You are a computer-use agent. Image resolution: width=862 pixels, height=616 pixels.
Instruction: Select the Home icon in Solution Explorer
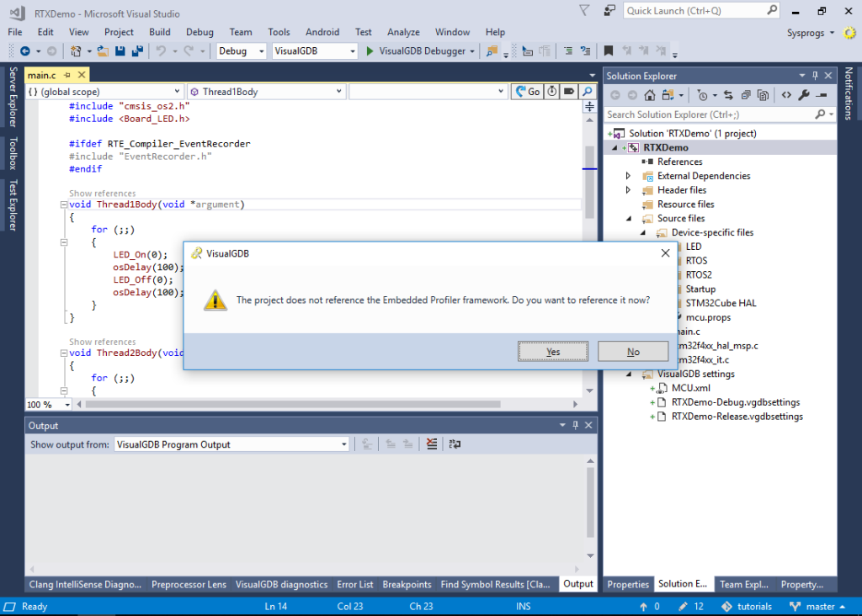tap(649, 95)
